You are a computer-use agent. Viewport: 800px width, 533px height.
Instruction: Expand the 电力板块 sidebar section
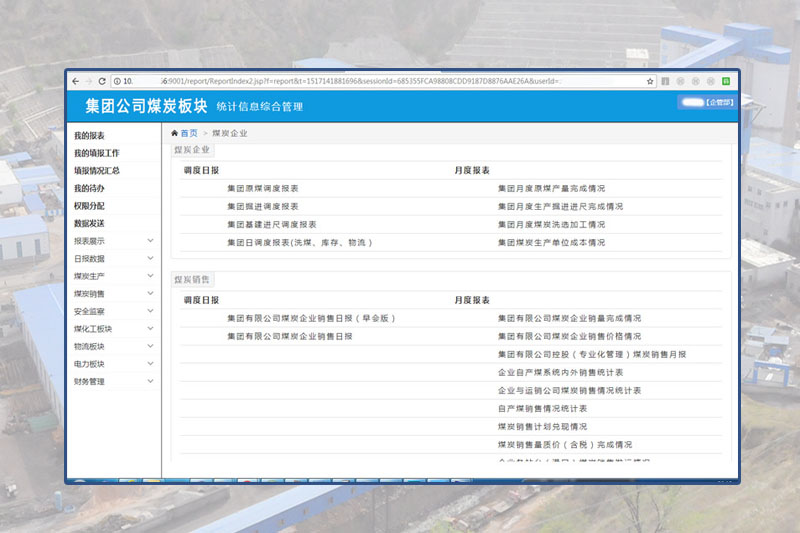(150, 364)
